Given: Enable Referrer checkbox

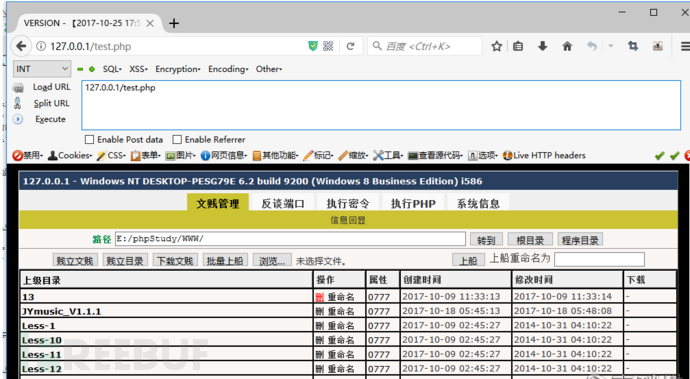Looking at the screenshot, I should 177,140.
